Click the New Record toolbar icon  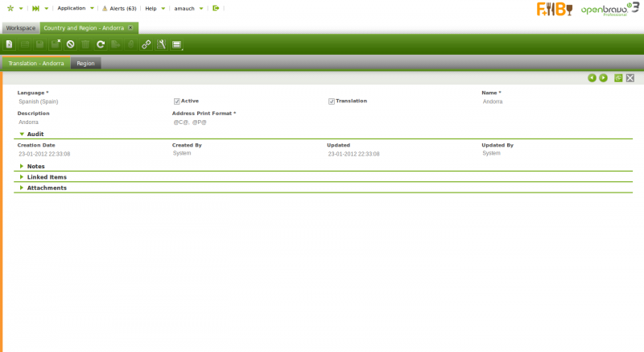tap(10, 44)
